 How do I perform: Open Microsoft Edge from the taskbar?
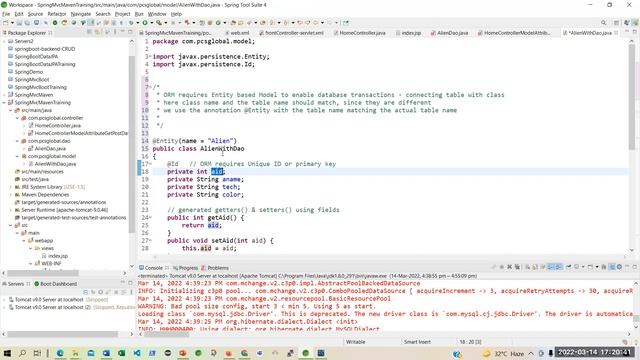click(60, 353)
